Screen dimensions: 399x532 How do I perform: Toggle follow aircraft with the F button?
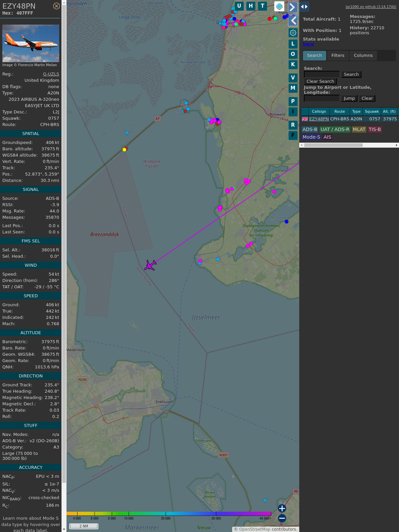[x=293, y=135]
